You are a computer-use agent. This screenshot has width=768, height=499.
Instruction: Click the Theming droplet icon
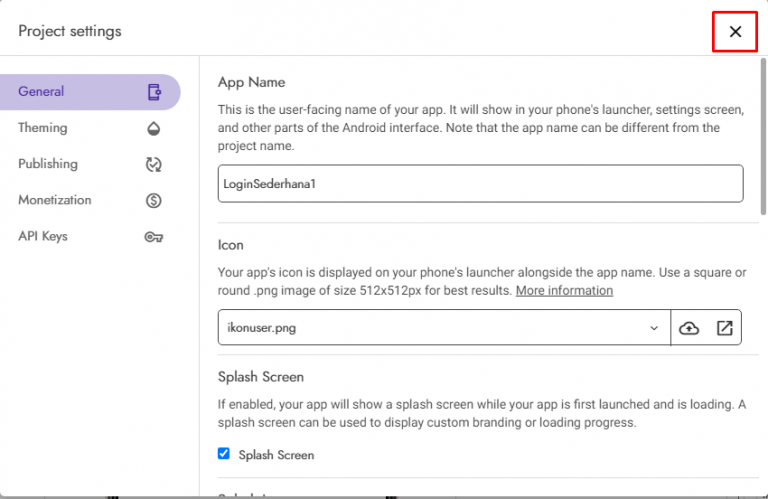154,128
